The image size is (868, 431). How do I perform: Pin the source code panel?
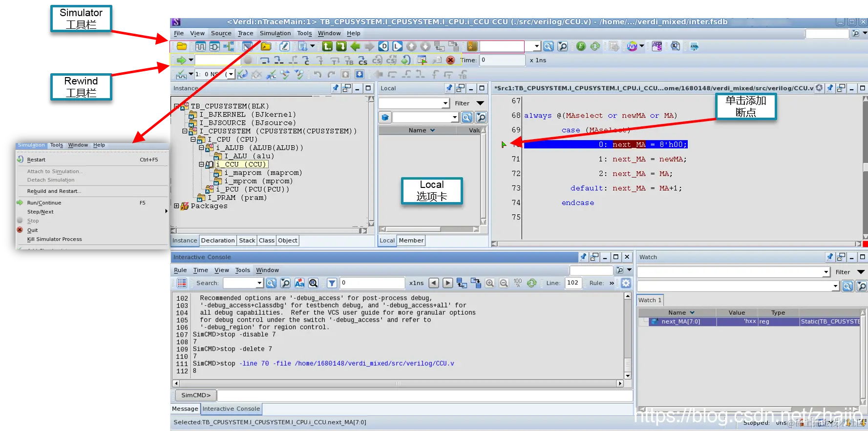tap(830, 88)
